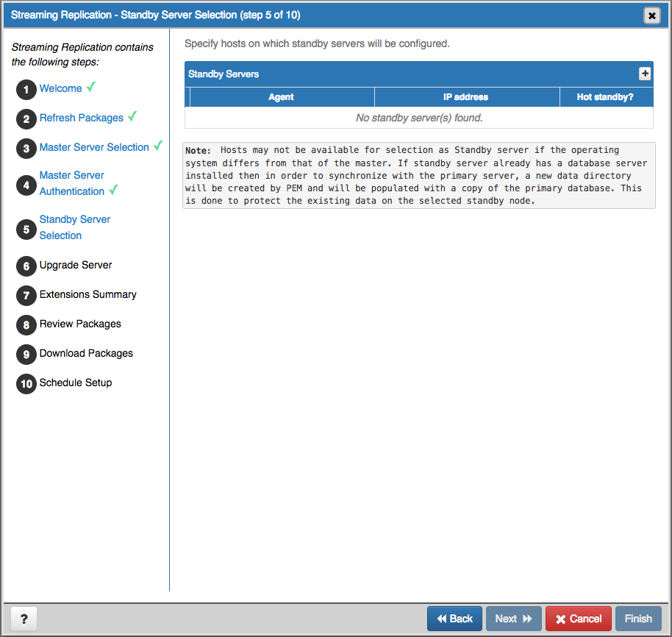672x637 pixels.
Task: Click the 'Specify hosts' instruction text
Action: coord(317,43)
